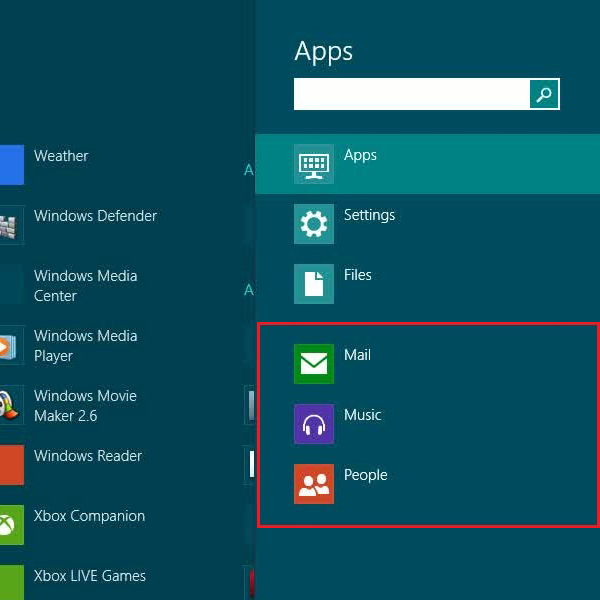Switch search scope to Settings

pos(369,215)
